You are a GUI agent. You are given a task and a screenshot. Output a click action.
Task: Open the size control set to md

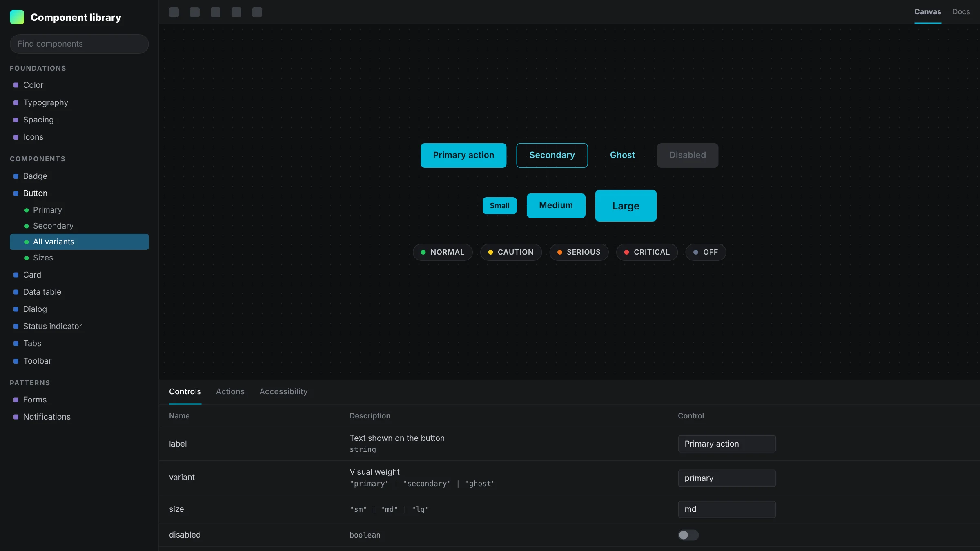pyautogui.click(x=727, y=509)
